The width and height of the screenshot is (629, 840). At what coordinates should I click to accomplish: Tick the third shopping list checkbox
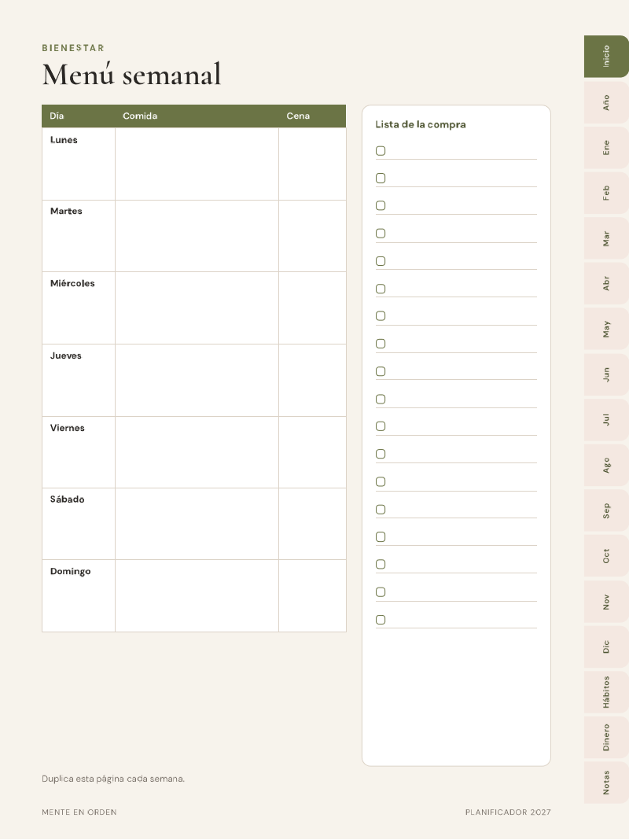coord(381,206)
